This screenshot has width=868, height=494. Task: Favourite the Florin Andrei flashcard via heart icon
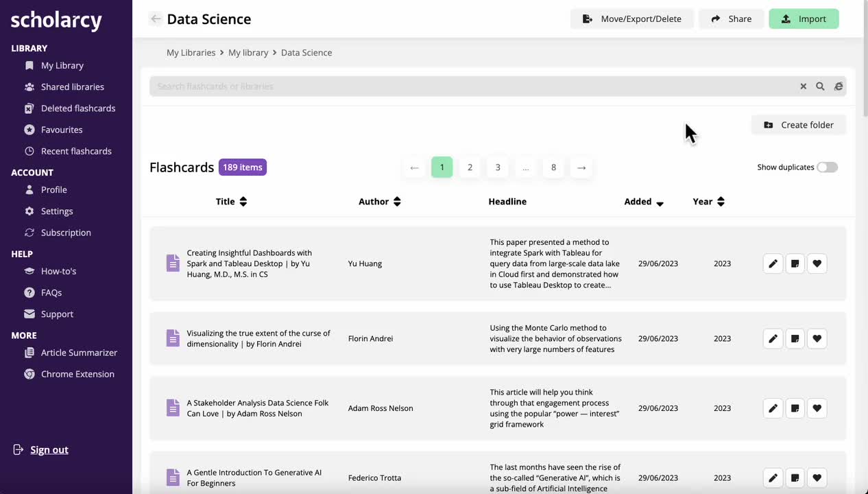(x=817, y=338)
